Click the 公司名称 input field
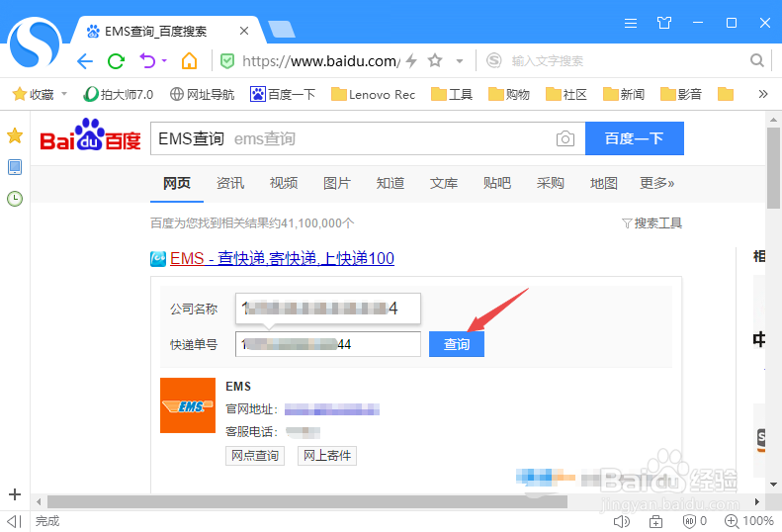 pos(328,308)
